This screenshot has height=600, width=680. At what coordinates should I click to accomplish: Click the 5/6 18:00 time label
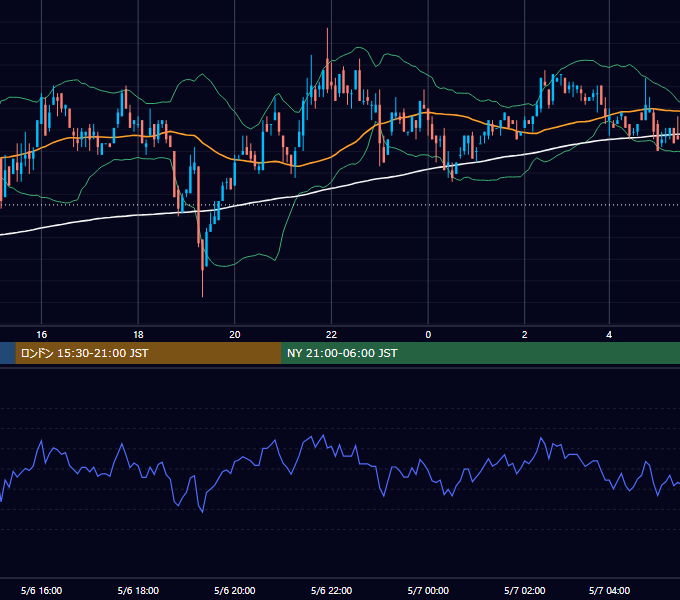138,590
